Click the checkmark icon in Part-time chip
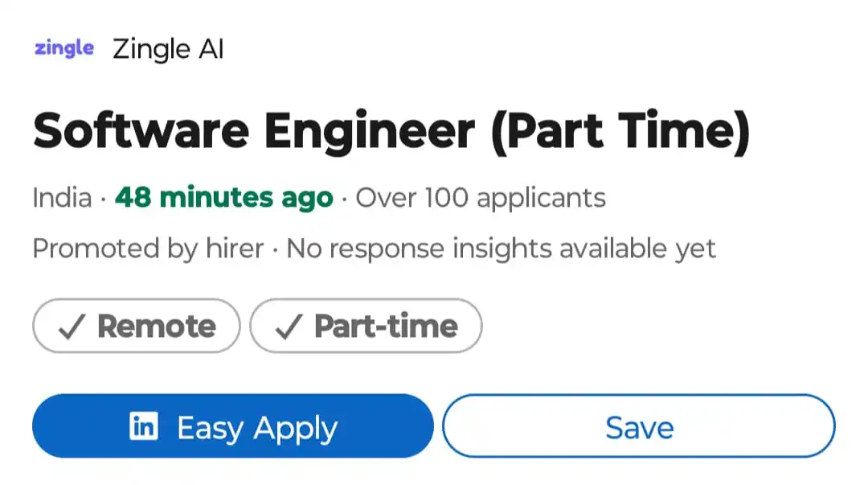Image resolution: width=868 pixels, height=485 pixels. (289, 327)
